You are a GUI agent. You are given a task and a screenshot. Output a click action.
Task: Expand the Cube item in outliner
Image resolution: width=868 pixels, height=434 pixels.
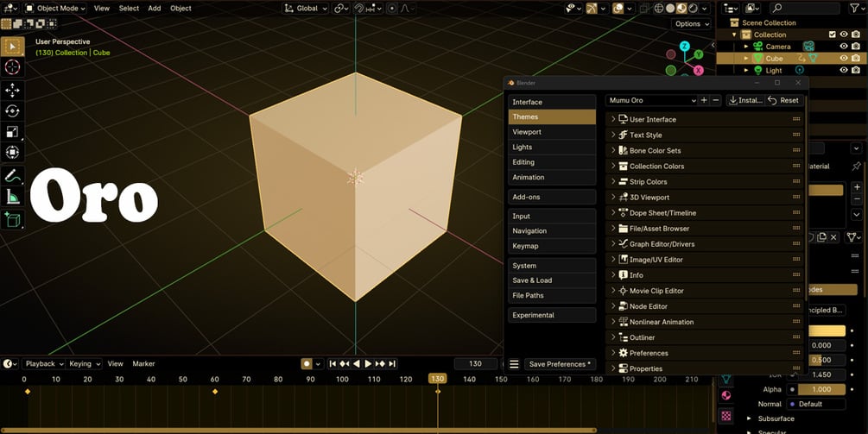click(745, 58)
